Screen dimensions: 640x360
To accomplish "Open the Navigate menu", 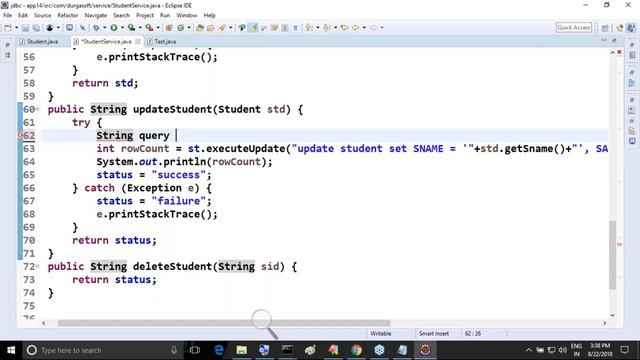I will (x=96, y=15).
